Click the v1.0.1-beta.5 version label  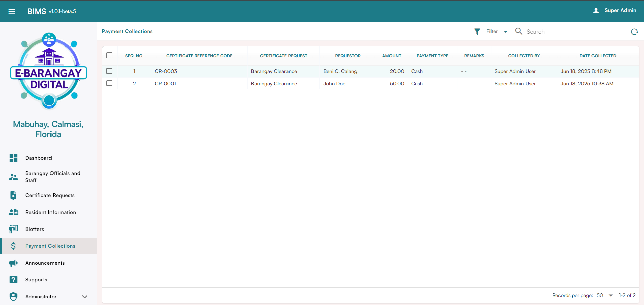pos(62,11)
